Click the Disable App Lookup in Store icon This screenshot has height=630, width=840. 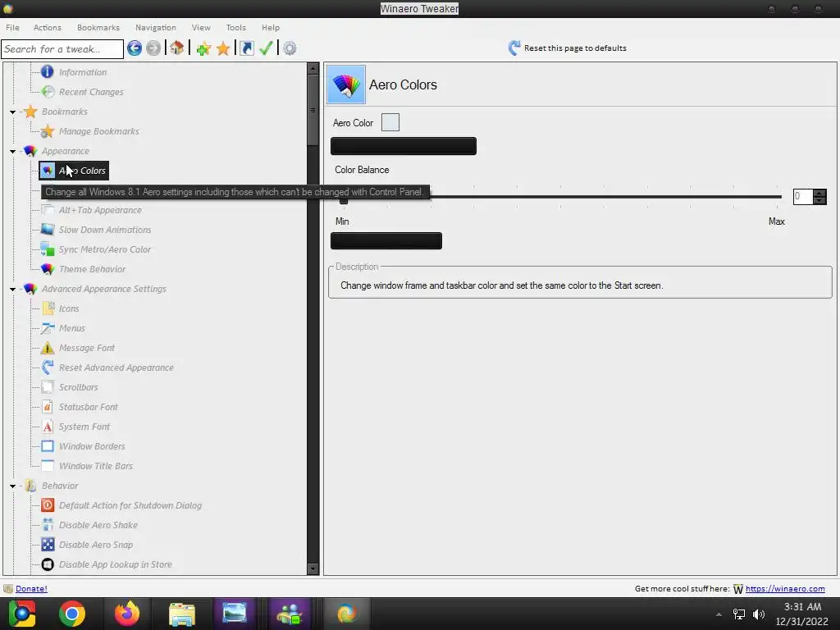[x=48, y=564]
